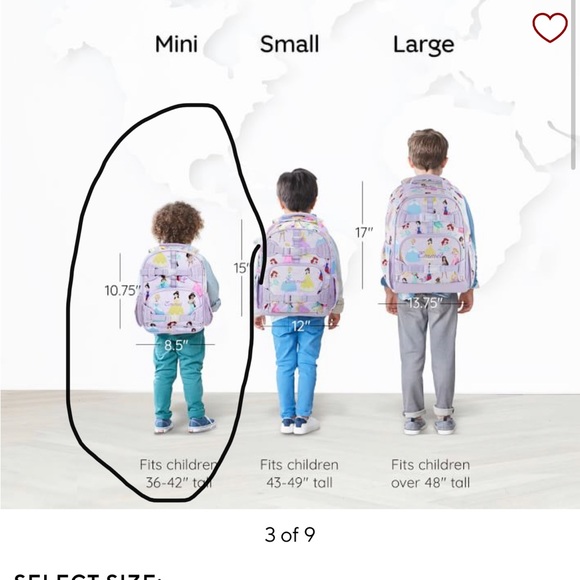Tap 'Fits children 43-49" tall' text

(299, 473)
